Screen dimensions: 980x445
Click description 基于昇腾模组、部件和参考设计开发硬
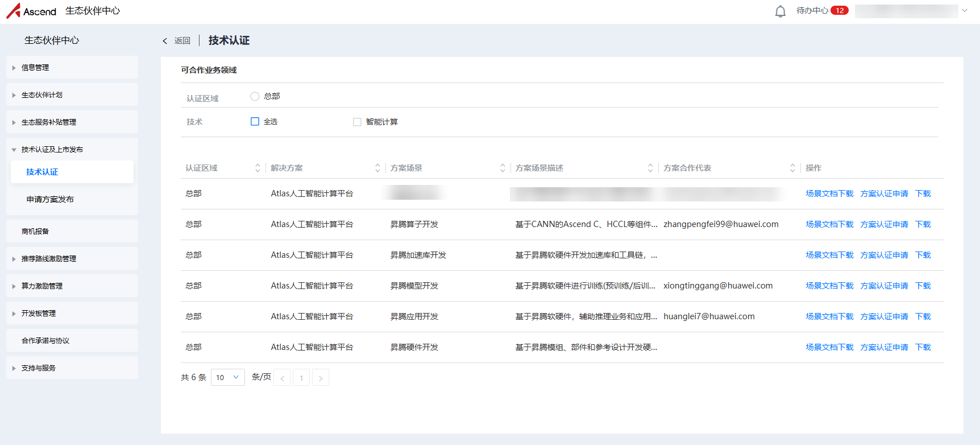coord(586,347)
